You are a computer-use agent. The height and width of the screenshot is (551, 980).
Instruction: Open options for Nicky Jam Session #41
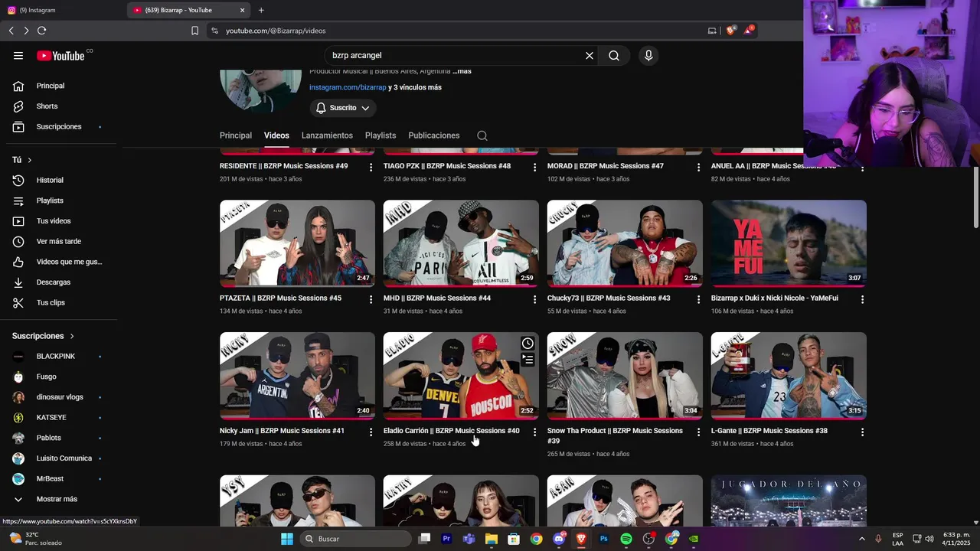pos(371,432)
